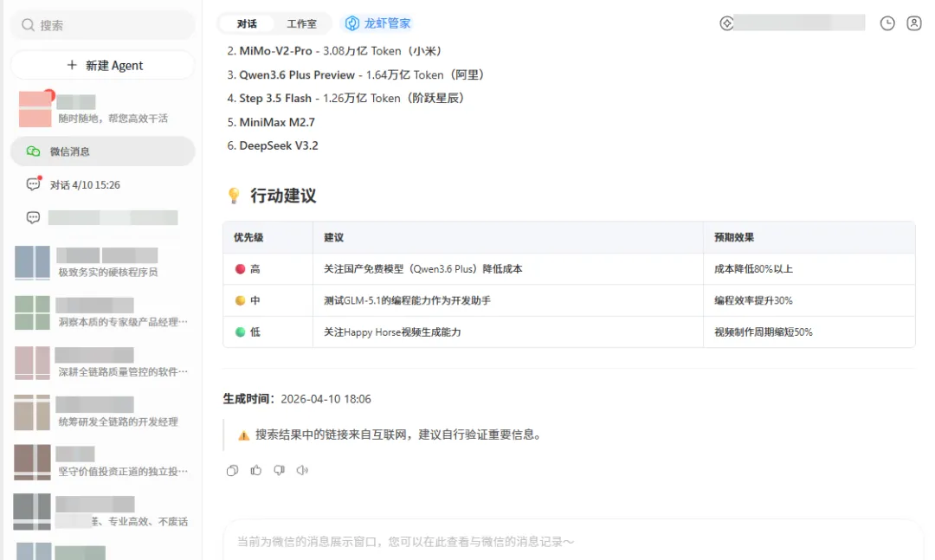Copy the response with the copy icon
Screen dimensions: 935x560
[x=233, y=471]
